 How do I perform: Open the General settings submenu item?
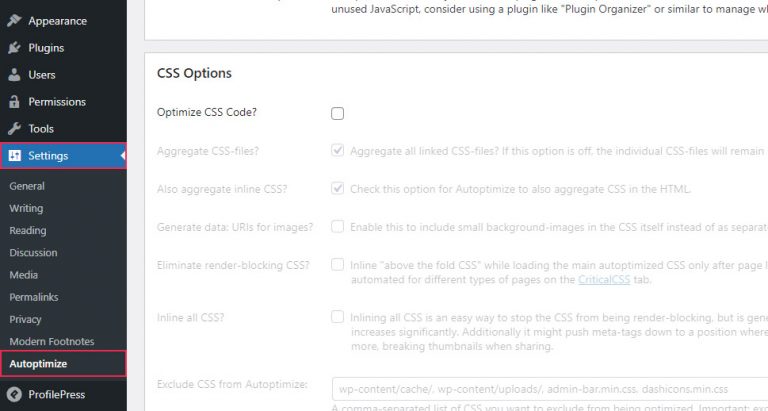[x=27, y=186]
